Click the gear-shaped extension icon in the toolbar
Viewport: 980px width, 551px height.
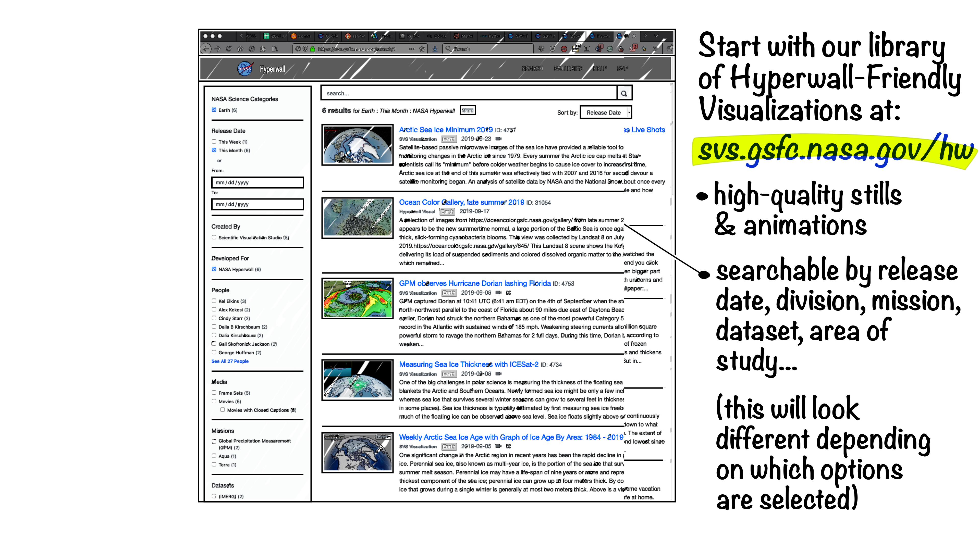[541, 49]
